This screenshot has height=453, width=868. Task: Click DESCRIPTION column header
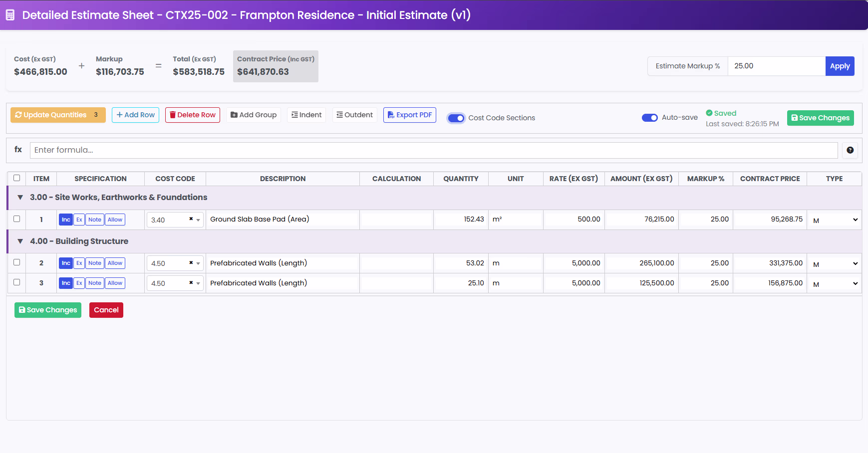(283, 179)
